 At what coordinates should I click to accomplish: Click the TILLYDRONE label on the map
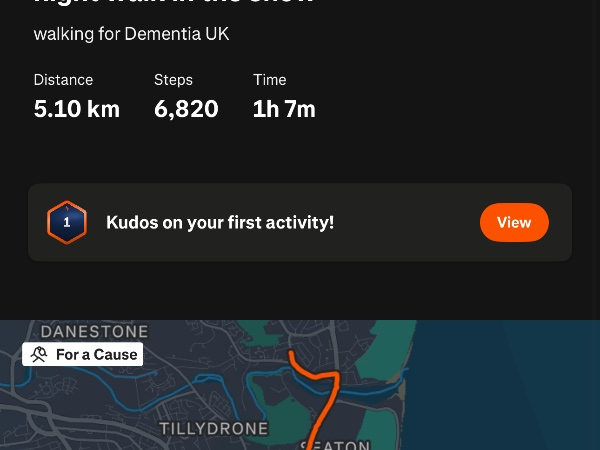[214, 428]
